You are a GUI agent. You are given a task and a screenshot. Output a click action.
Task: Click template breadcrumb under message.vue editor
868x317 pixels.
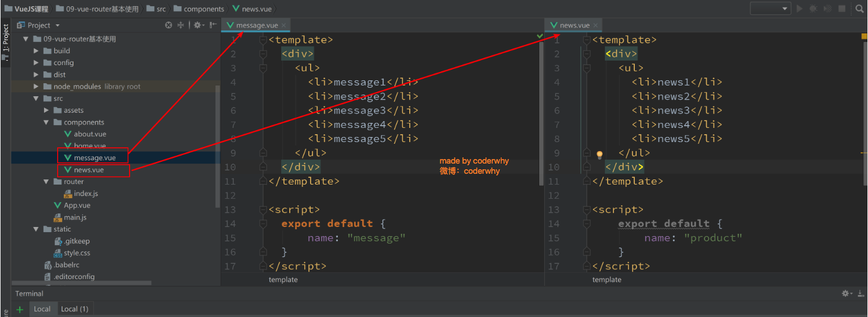pyautogui.click(x=283, y=280)
